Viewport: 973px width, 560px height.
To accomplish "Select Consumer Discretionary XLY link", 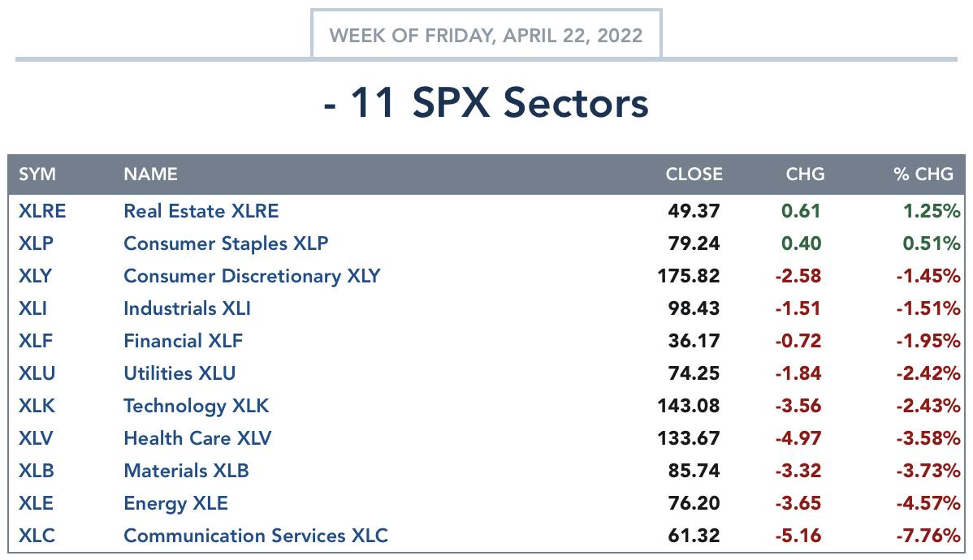I will [252, 276].
